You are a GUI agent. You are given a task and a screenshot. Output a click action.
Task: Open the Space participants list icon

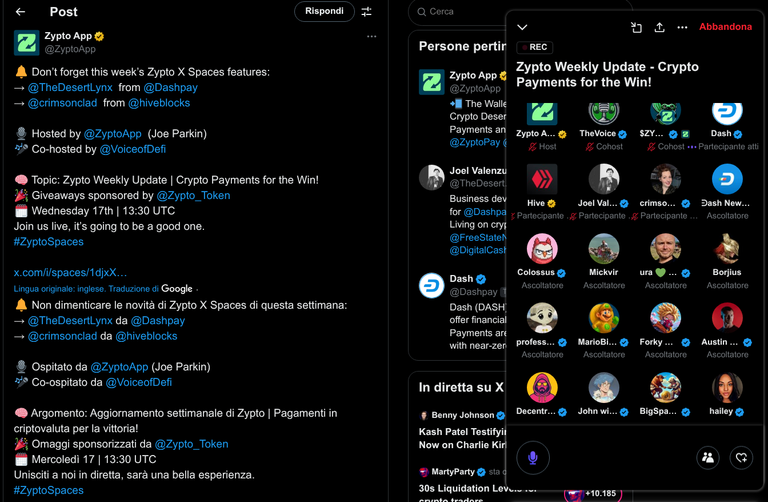tap(708, 457)
